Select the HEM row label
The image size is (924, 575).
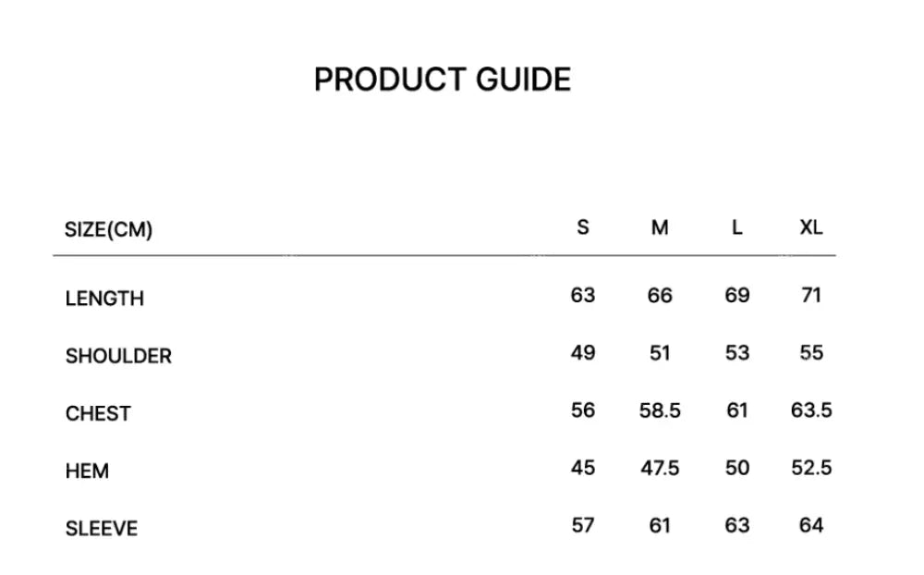pyautogui.click(x=87, y=471)
